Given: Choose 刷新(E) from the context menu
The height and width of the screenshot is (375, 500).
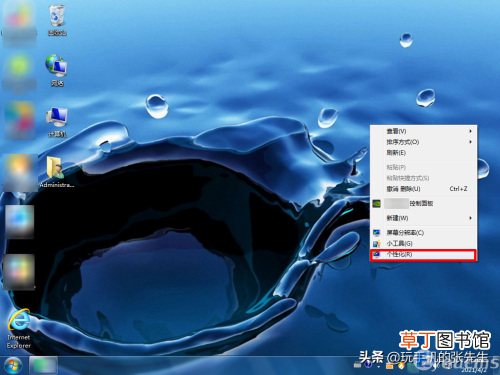Looking at the screenshot, I should 424,153.
